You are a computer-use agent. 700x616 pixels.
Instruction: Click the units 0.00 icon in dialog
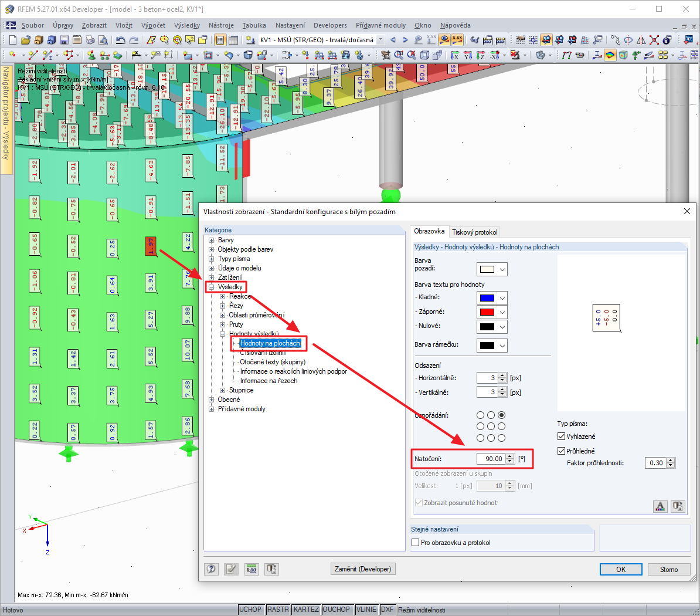click(252, 568)
